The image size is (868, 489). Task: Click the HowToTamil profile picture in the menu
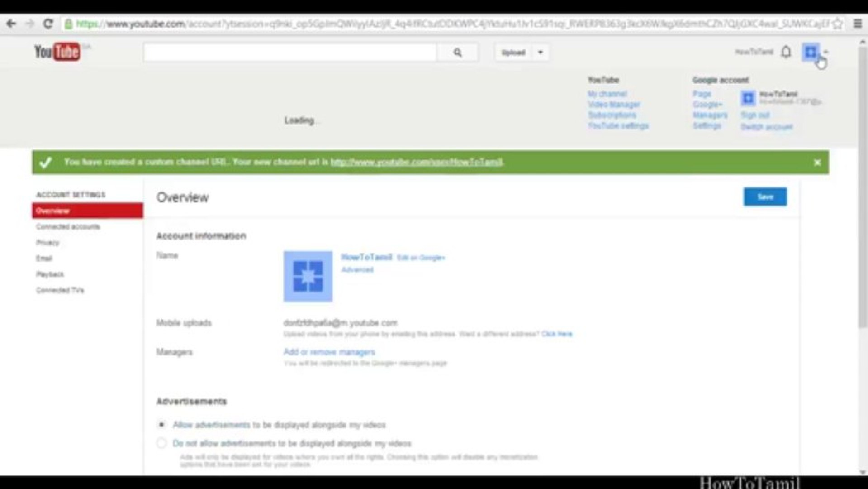click(748, 98)
